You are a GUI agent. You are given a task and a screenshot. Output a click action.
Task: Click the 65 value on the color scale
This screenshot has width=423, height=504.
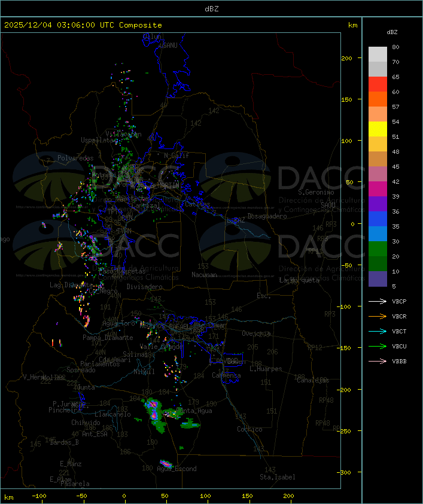395,77
